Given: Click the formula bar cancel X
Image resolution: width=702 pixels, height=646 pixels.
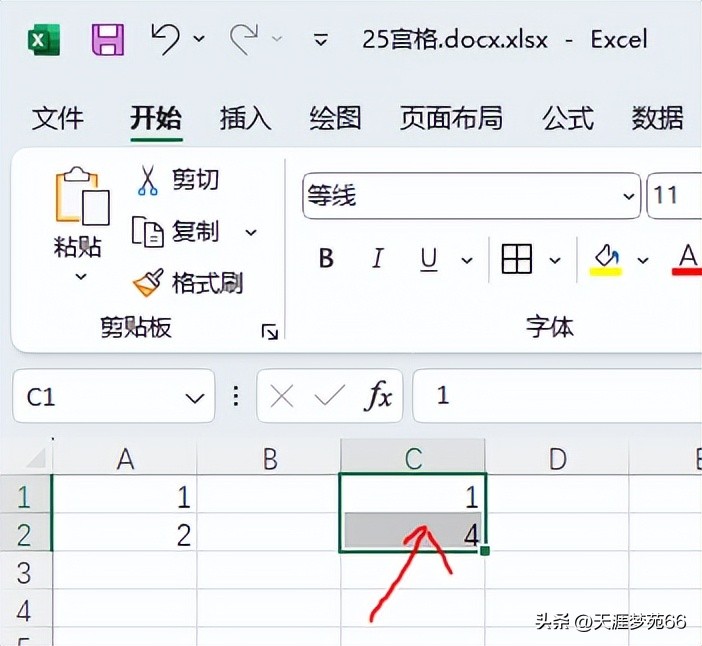Looking at the screenshot, I should (x=282, y=396).
